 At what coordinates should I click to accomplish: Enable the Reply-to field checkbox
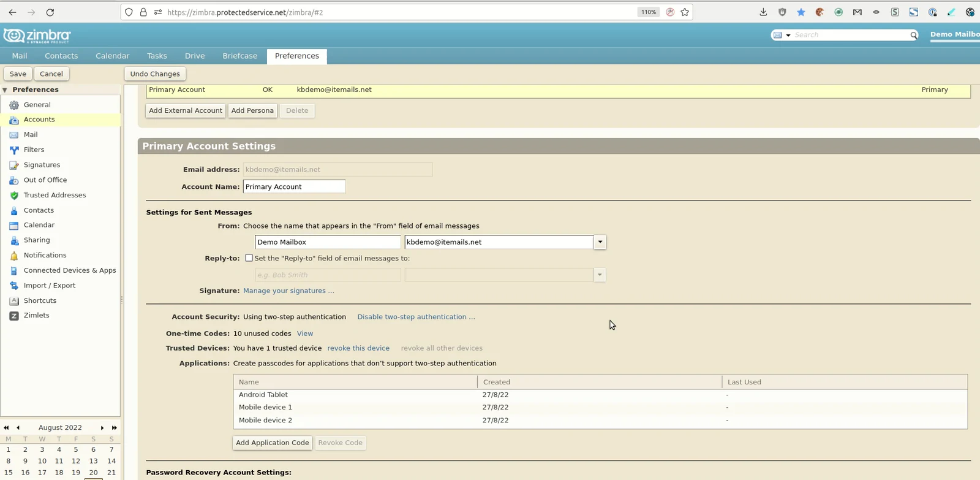click(249, 258)
